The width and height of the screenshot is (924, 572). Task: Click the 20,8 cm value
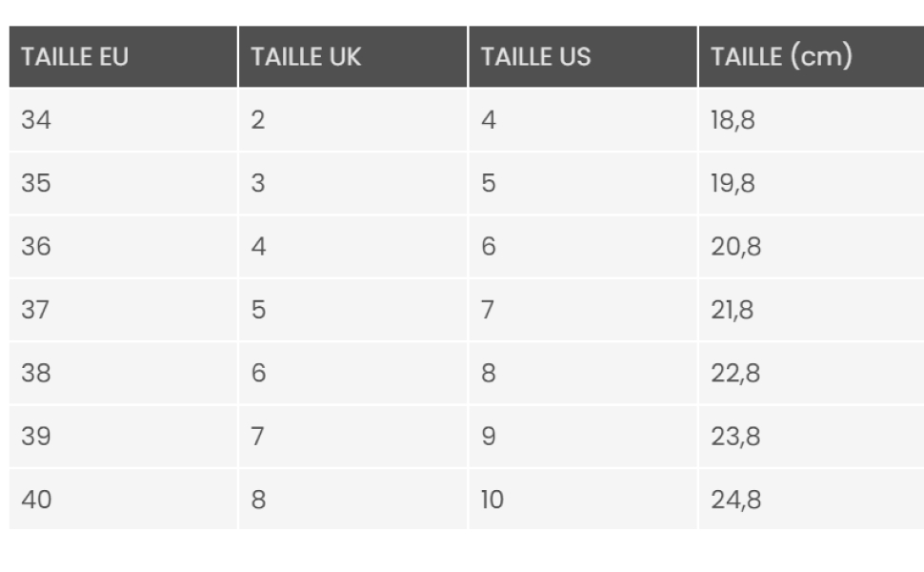click(x=735, y=247)
